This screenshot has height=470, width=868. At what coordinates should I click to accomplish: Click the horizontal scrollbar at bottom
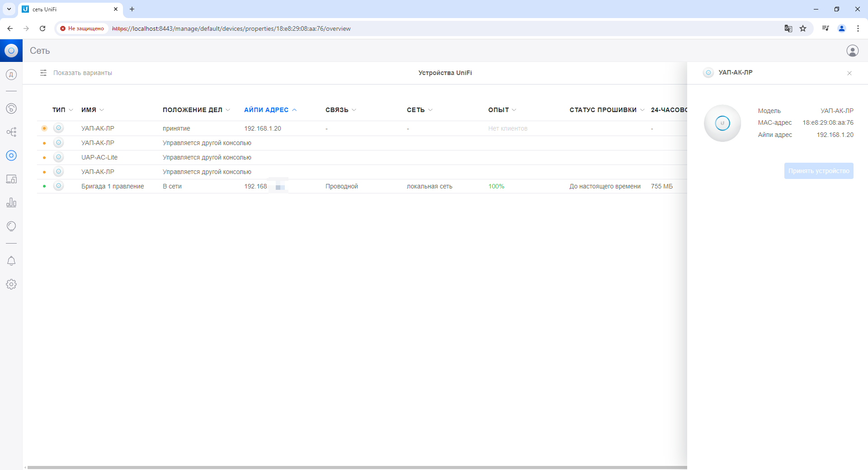click(357, 467)
